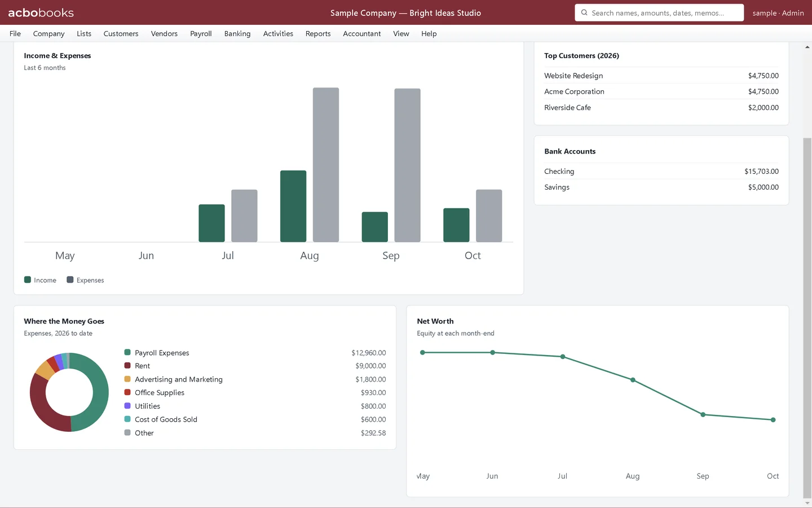Open the Help menu
This screenshot has height=508, width=812.
[429, 33]
